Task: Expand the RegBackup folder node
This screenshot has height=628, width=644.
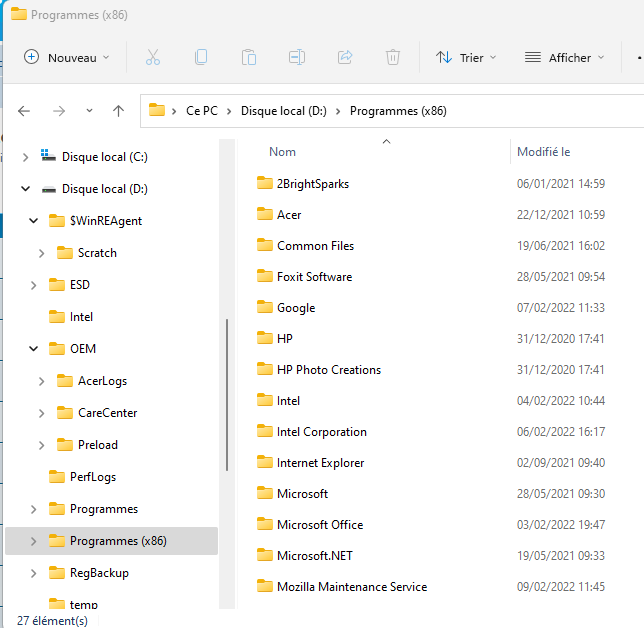Action: coord(34,573)
